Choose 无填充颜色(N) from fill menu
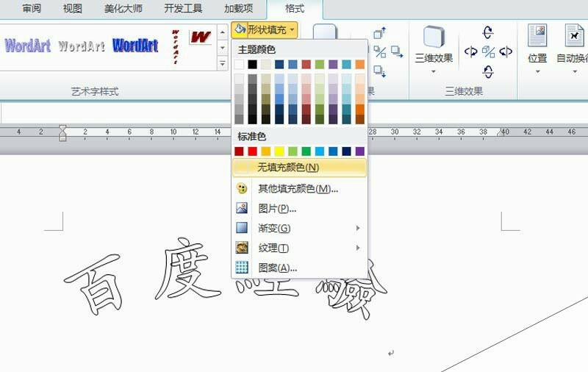The image size is (588, 372). 299,167
